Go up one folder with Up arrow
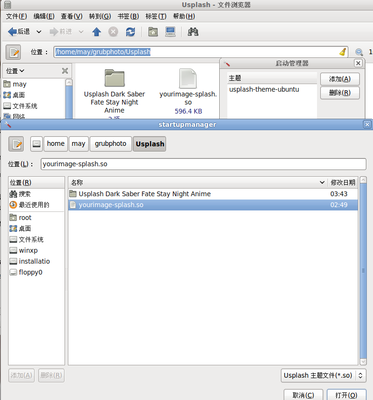 [96, 32]
